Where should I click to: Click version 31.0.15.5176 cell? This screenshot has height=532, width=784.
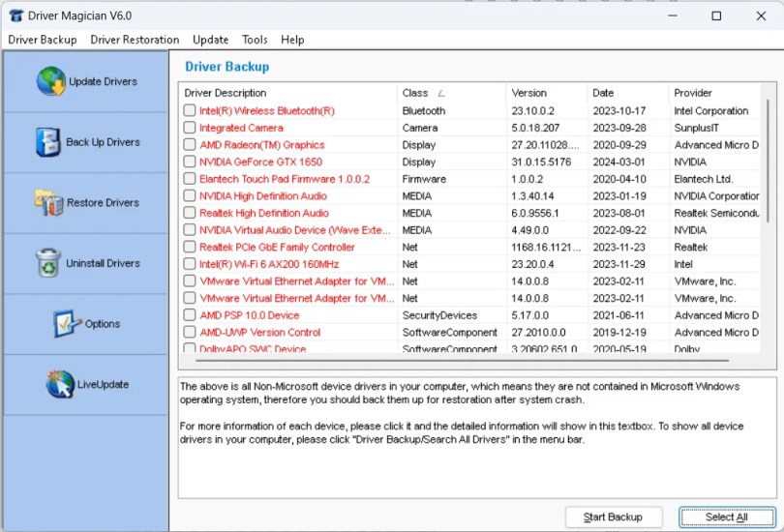[541, 162]
